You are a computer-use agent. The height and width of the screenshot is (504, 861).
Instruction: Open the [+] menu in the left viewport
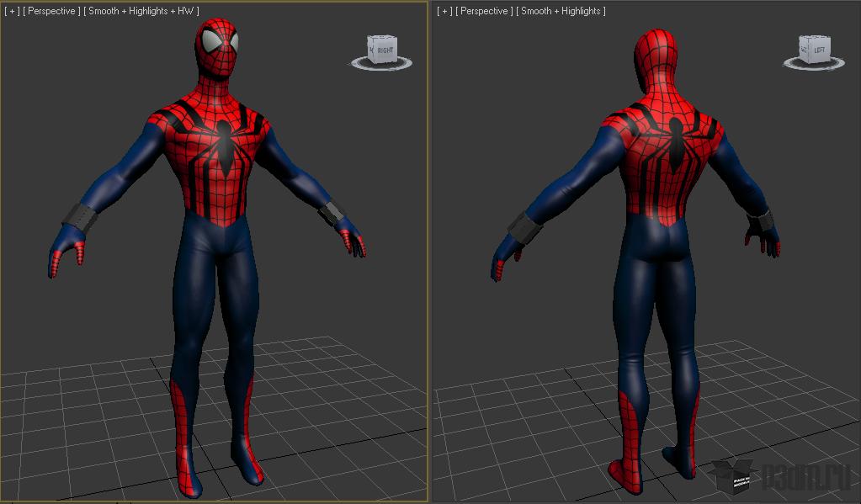pos(12,11)
